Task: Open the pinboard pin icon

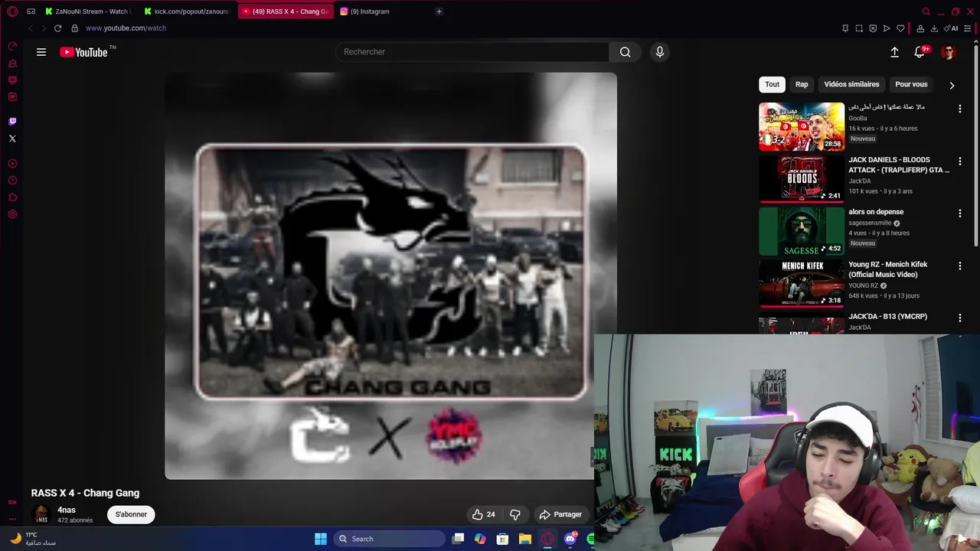Action: pos(845,28)
